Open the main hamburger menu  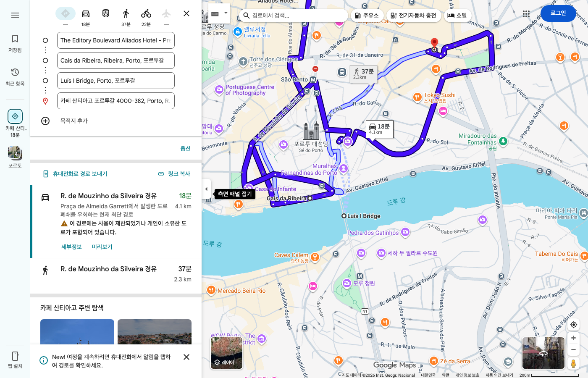(x=15, y=15)
